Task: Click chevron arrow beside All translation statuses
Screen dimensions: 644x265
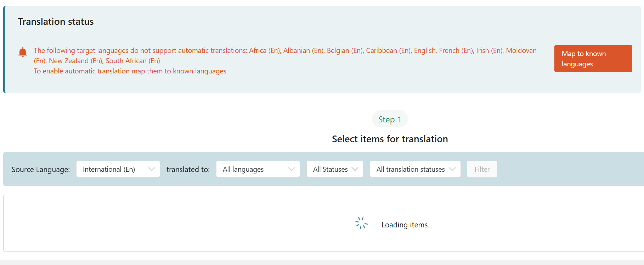Action: tap(452, 169)
